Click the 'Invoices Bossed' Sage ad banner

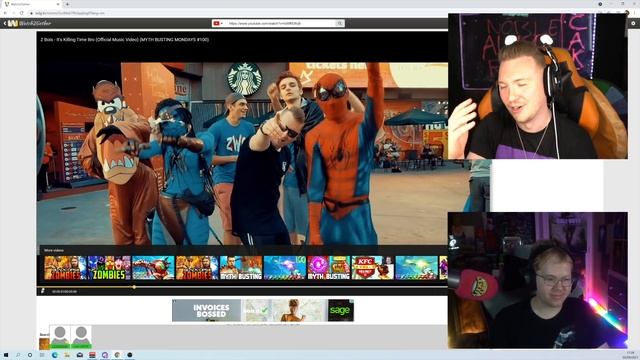point(263,310)
